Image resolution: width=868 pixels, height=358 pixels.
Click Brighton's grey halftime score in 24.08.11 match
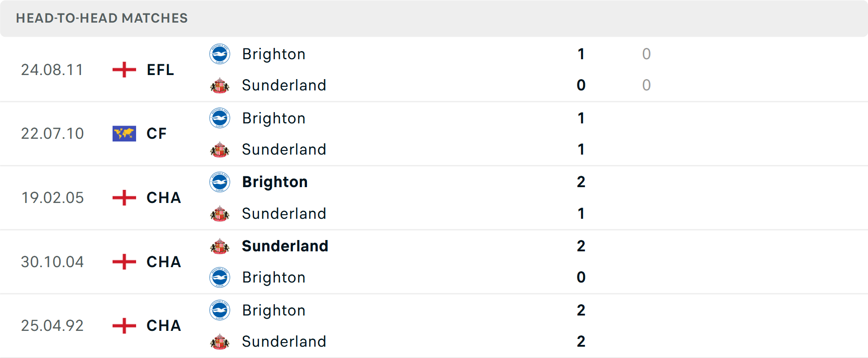click(x=646, y=54)
